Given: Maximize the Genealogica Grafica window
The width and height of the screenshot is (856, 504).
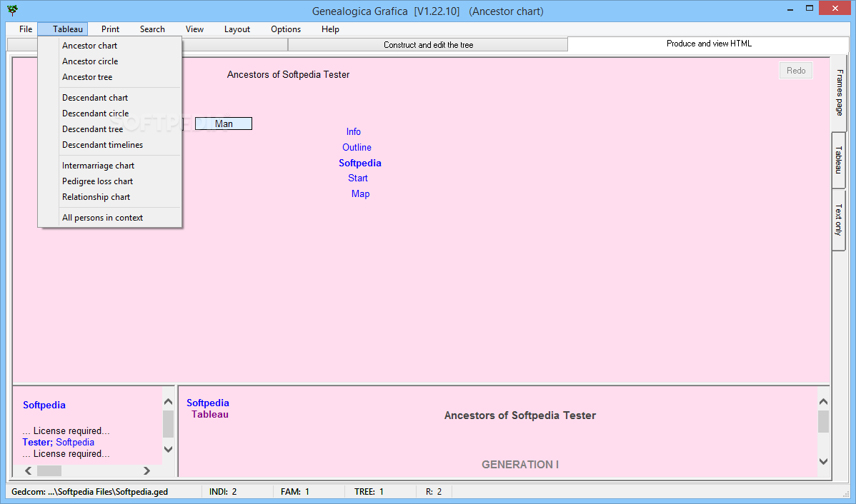Looking at the screenshot, I should 809,8.
